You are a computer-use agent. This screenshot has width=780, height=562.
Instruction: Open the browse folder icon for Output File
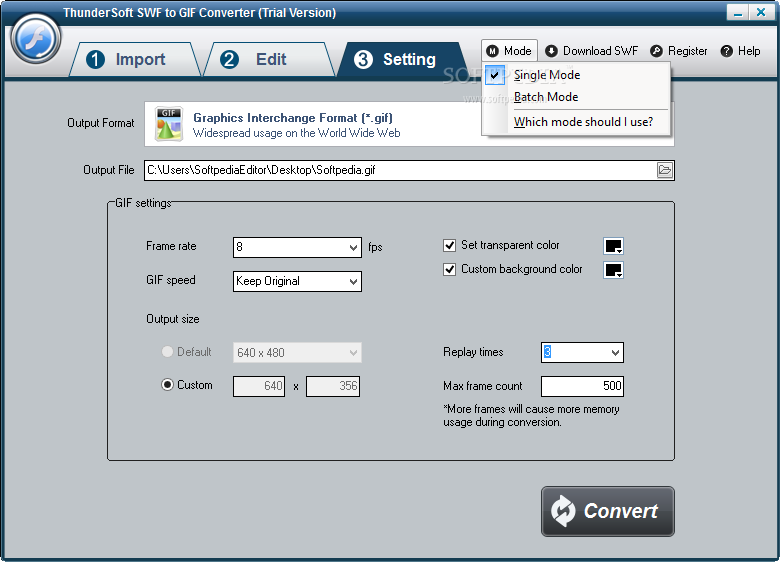coord(665,170)
